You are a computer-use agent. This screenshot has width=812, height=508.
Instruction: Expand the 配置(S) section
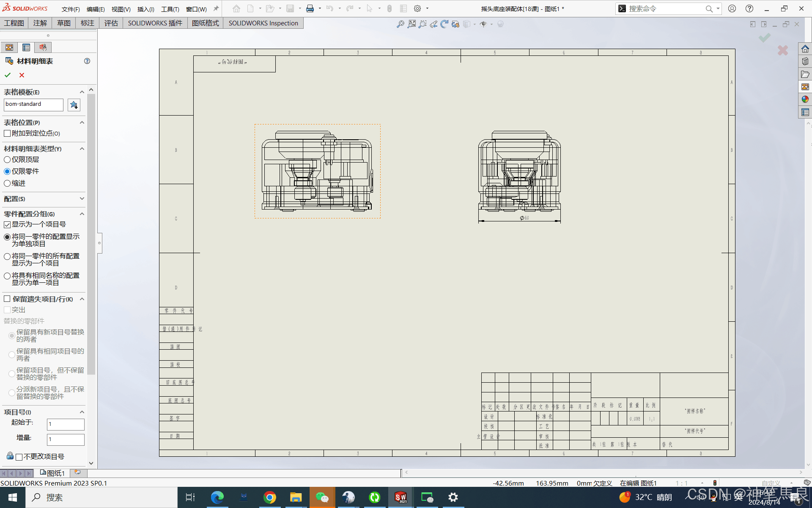pyautogui.click(x=82, y=199)
